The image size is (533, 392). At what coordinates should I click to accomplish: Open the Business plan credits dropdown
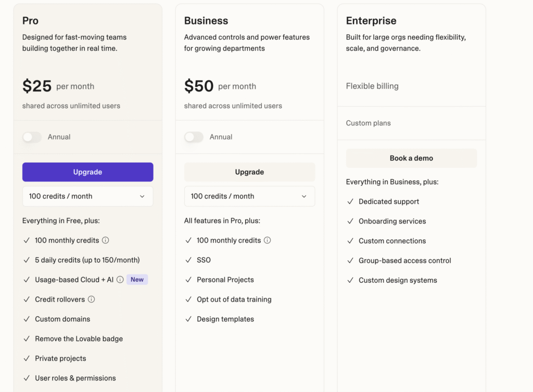(x=249, y=197)
